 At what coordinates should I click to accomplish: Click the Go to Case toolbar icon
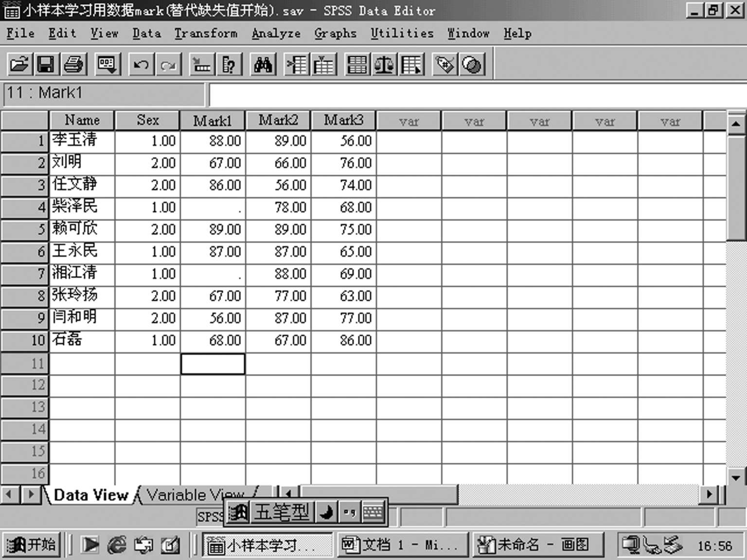(x=201, y=64)
